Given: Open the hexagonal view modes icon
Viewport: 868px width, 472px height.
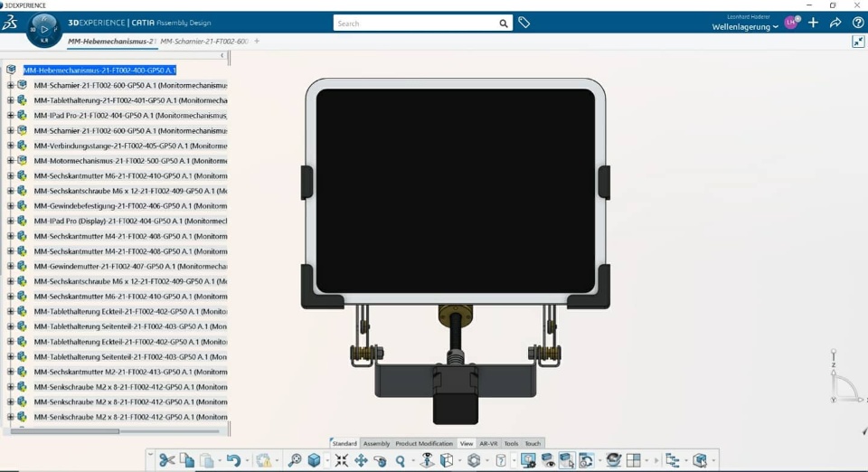Looking at the screenshot, I should [474, 460].
